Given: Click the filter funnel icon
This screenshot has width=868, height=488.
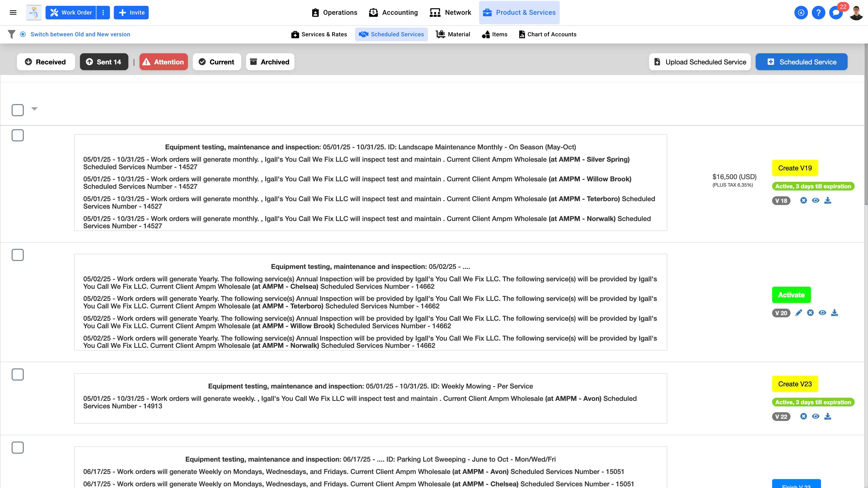Looking at the screenshot, I should click(x=11, y=34).
